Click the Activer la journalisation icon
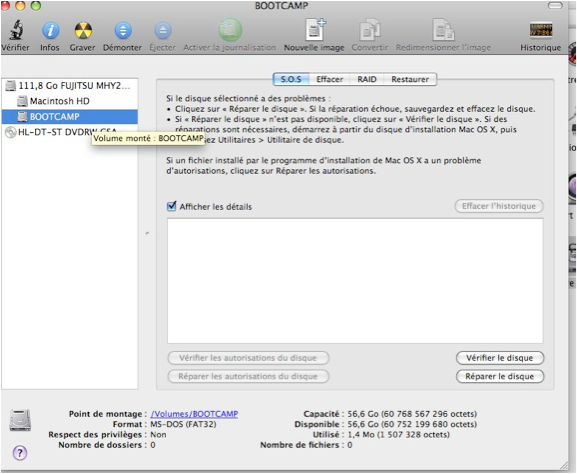This screenshot has height=474, width=577. (230, 30)
